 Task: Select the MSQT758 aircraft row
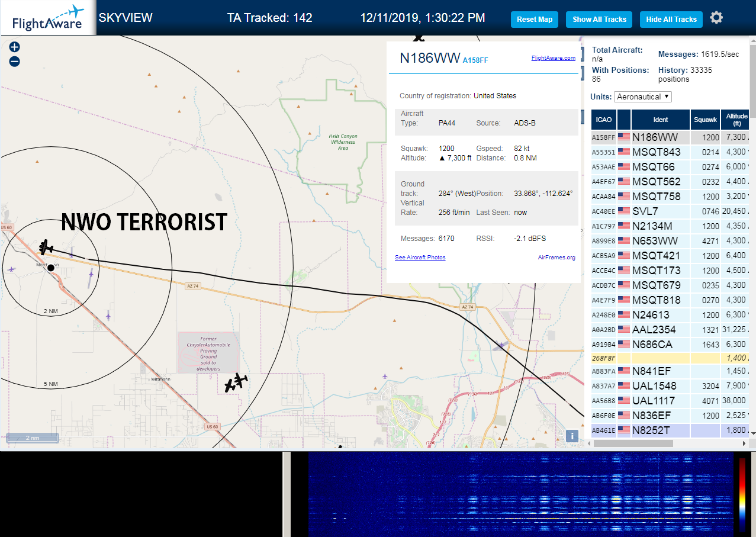click(x=671, y=197)
